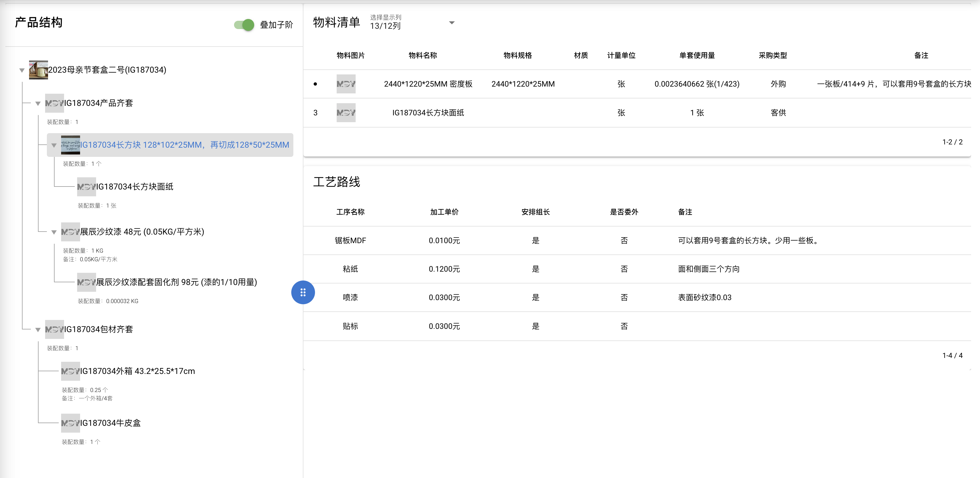980x478 pixels.
Task: Click the 加工单价 column header
Action: point(444,212)
